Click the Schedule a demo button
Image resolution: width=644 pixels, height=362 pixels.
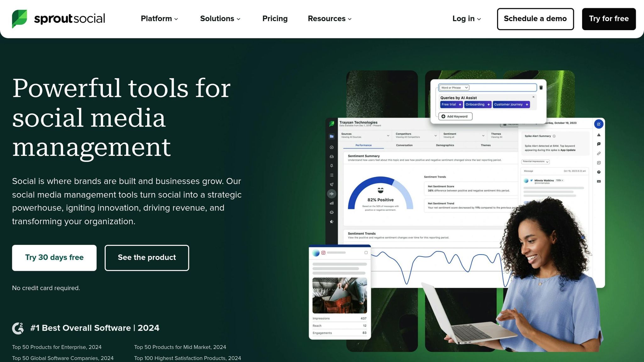pyautogui.click(x=535, y=19)
